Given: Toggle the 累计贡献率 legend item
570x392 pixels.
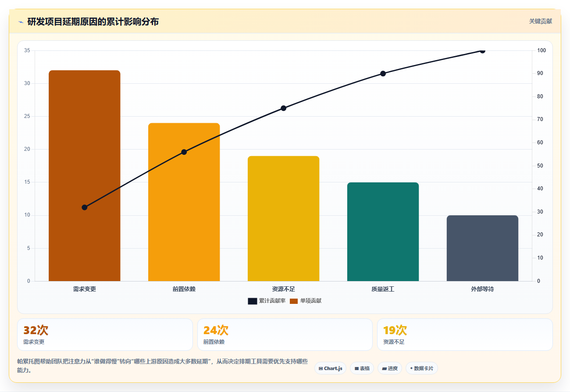Looking at the screenshot, I should pyautogui.click(x=267, y=301).
